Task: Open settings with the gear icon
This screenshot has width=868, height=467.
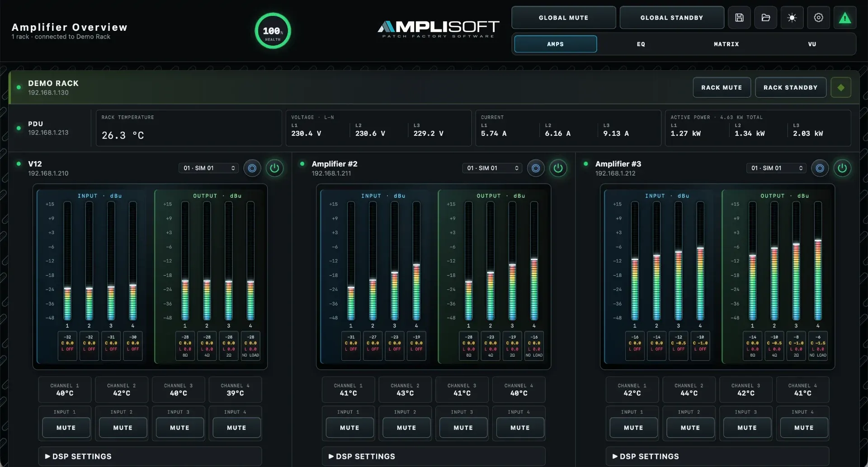Action: click(x=819, y=18)
